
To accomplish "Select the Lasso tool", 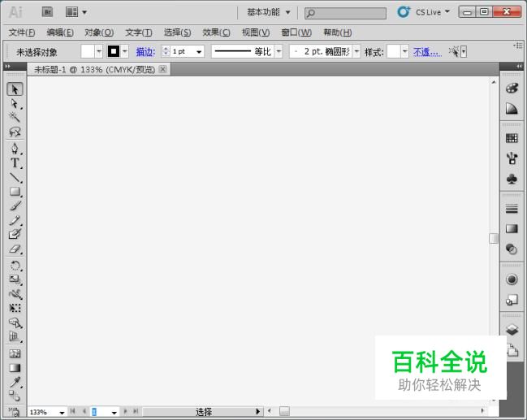I will [15, 132].
